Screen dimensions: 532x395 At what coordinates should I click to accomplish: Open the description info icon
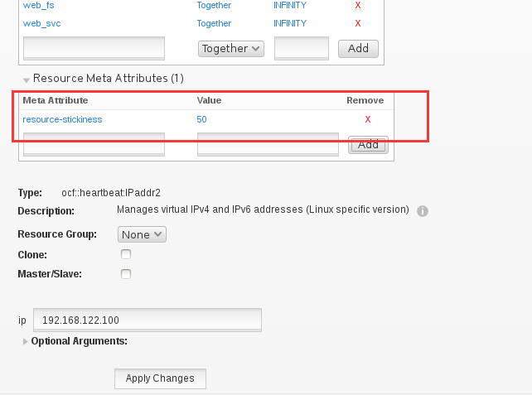(423, 211)
